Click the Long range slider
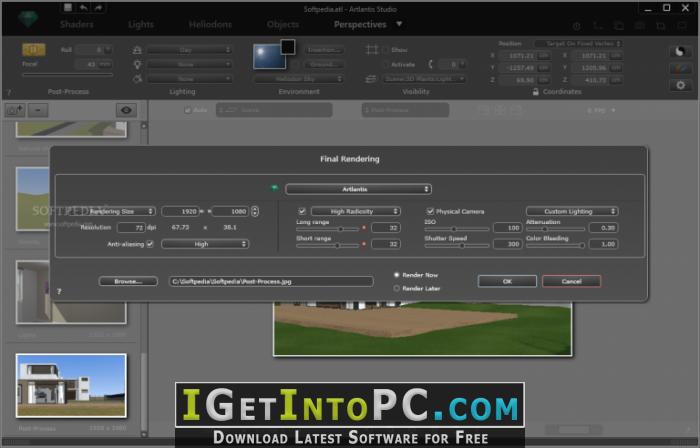Screen dimensions: 700x448 coord(328,229)
